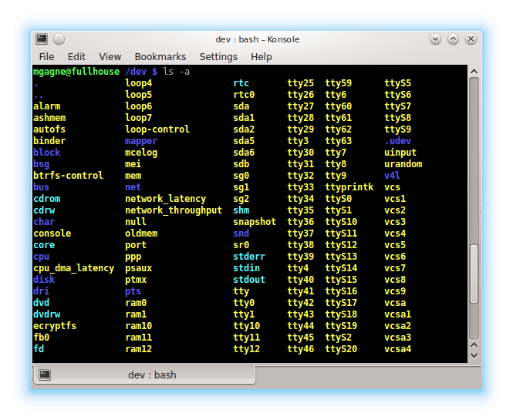Select the 'dev : bash' tab

click(144, 375)
